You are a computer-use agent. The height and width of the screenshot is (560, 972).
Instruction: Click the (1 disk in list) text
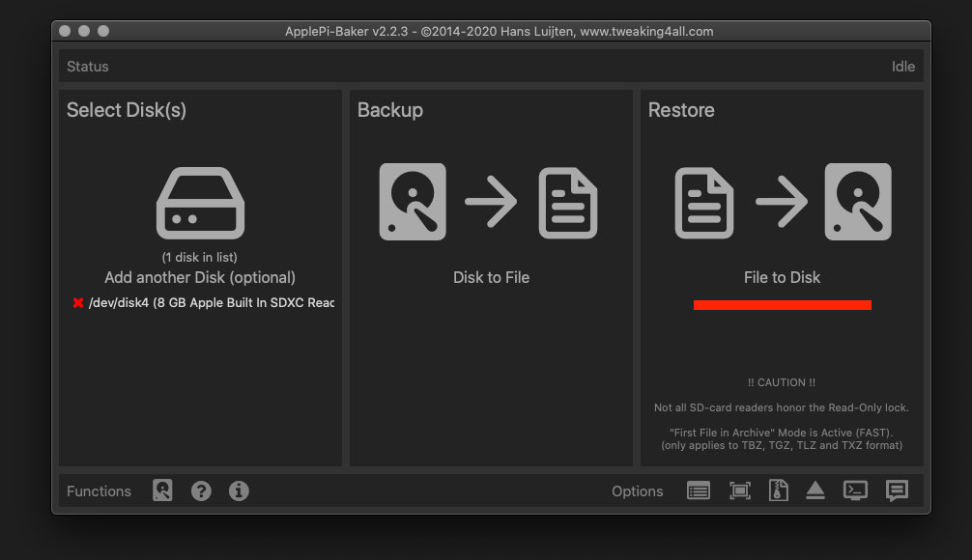(x=200, y=257)
